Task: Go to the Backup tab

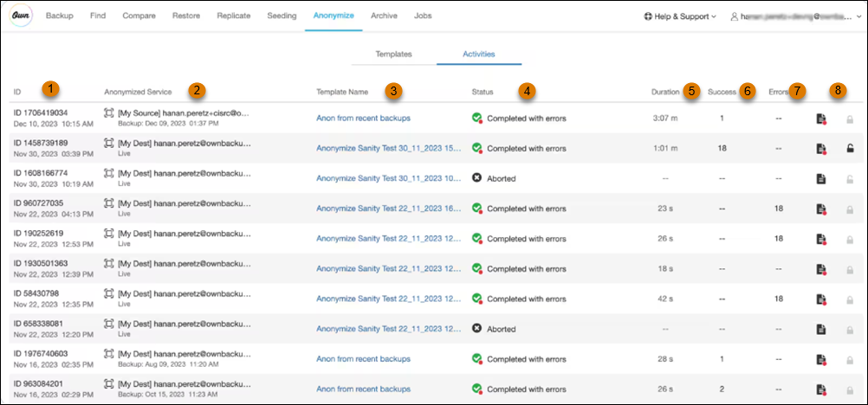Action: [59, 16]
